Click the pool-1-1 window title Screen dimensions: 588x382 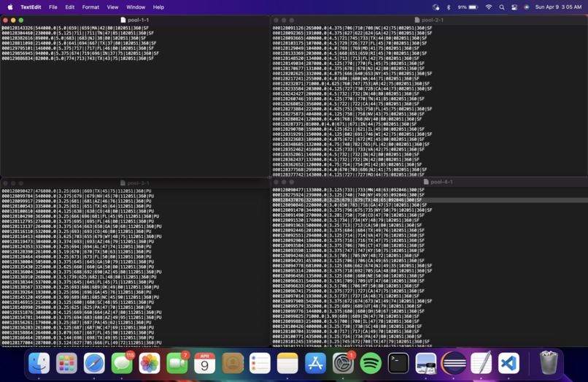139,20
